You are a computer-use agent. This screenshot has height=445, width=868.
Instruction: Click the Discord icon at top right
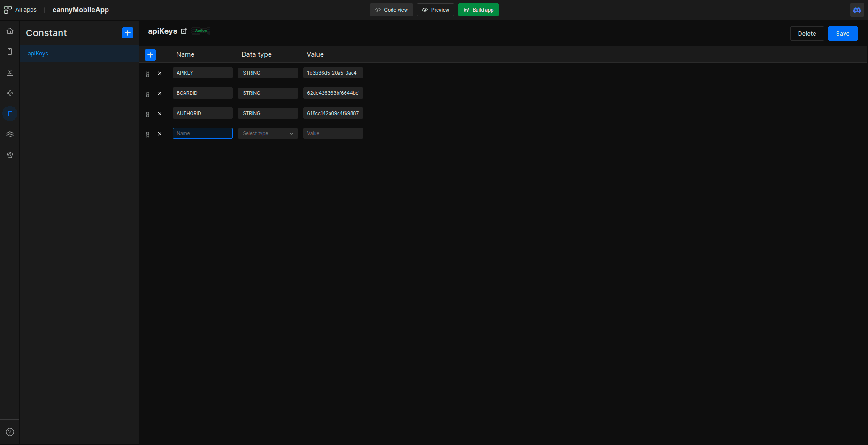(x=857, y=9)
